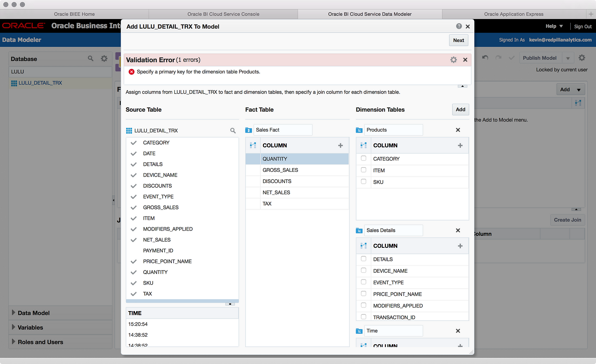Dismiss the Validation Error banner
This screenshot has width=596, height=364.
pos(465,60)
